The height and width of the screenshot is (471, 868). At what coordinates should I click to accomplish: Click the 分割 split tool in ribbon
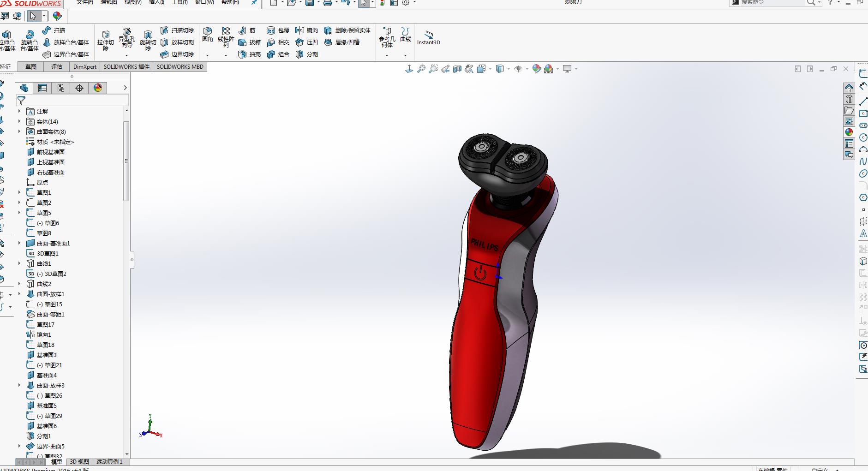(307, 54)
